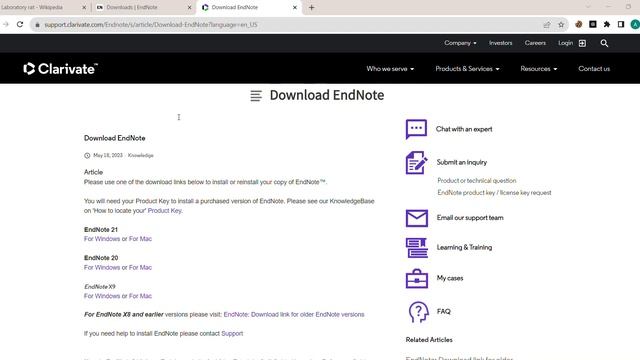The image size is (640, 360).
Task: Click the share page icon in address bar
Action: [x=547, y=24]
